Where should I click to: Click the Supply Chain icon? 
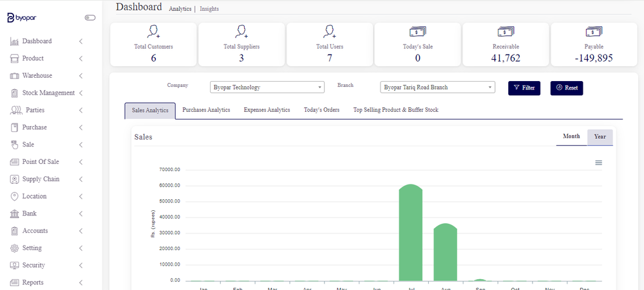tap(15, 179)
